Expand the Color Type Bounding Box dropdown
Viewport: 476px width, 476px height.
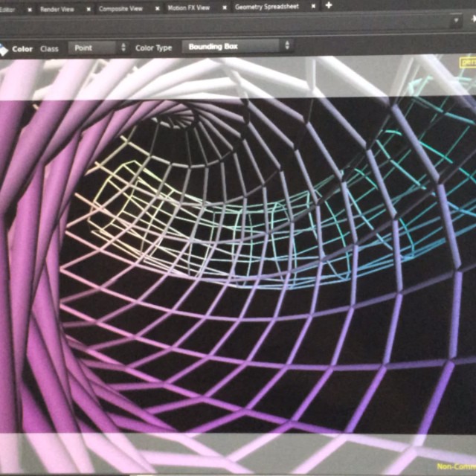coord(237,46)
